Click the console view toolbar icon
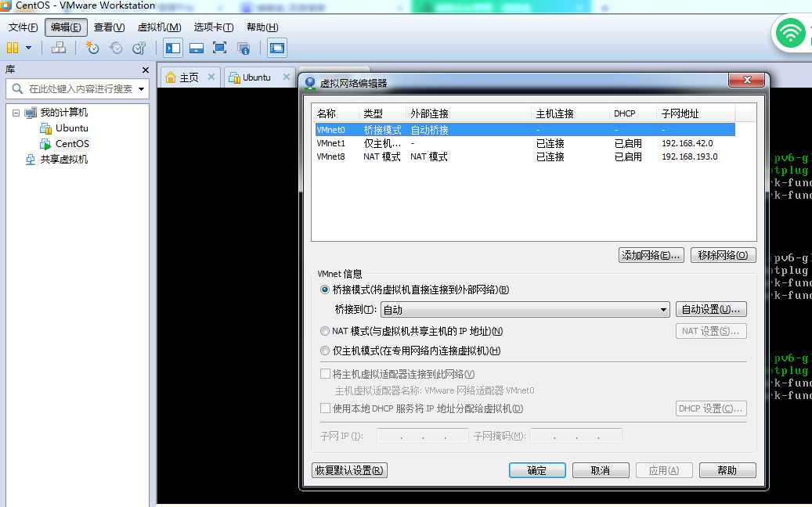The image size is (812, 507). pos(277,48)
